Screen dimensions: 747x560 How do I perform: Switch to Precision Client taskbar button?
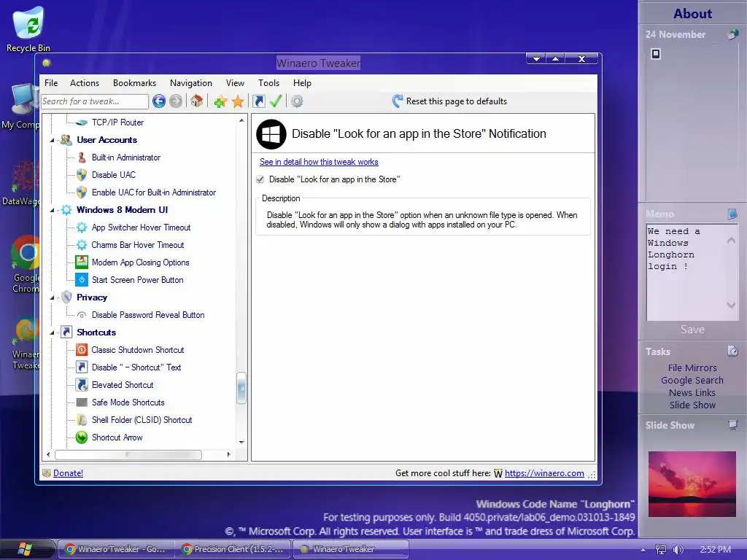click(x=233, y=549)
